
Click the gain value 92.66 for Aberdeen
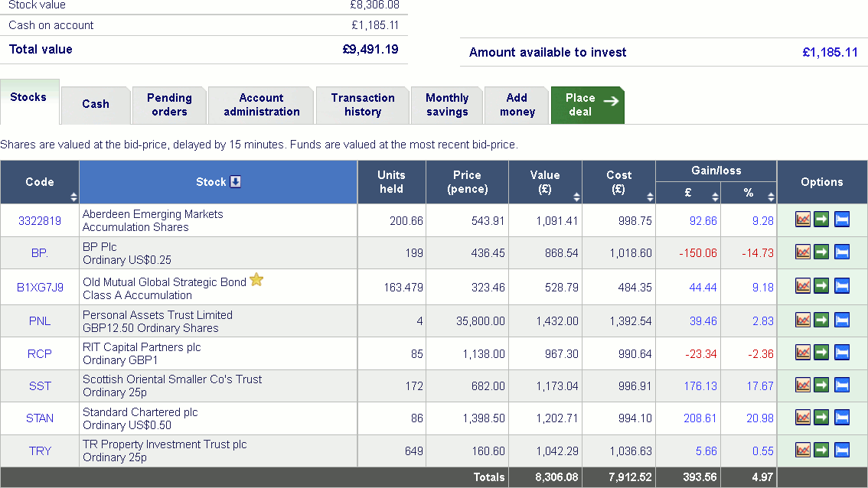point(703,221)
